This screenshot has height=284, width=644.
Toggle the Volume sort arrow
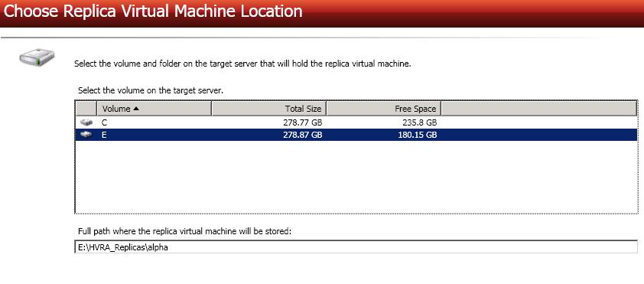(x=136, y=109)
